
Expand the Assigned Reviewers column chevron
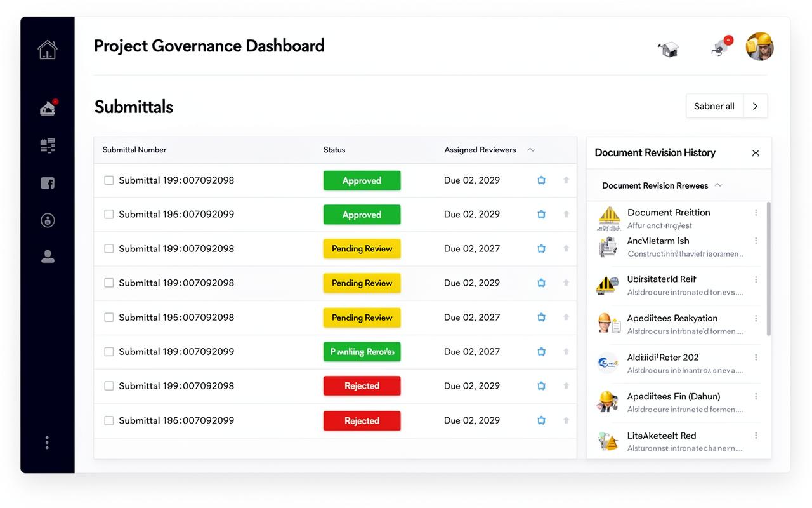(531, 150)
